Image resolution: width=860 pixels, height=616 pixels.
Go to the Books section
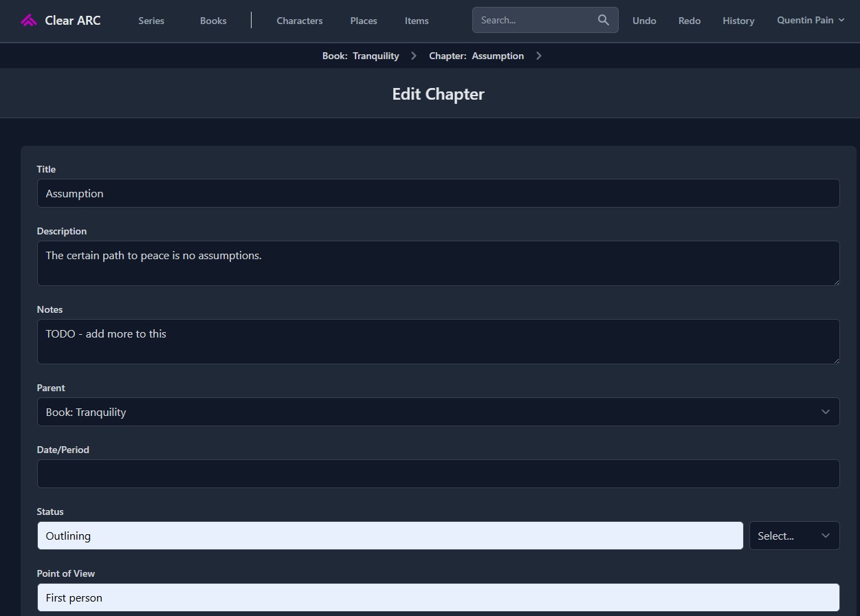(x=213, y=21)
